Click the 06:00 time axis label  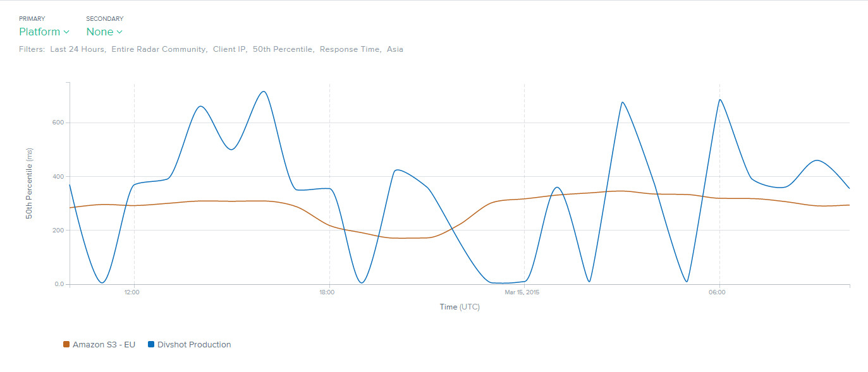717,292
